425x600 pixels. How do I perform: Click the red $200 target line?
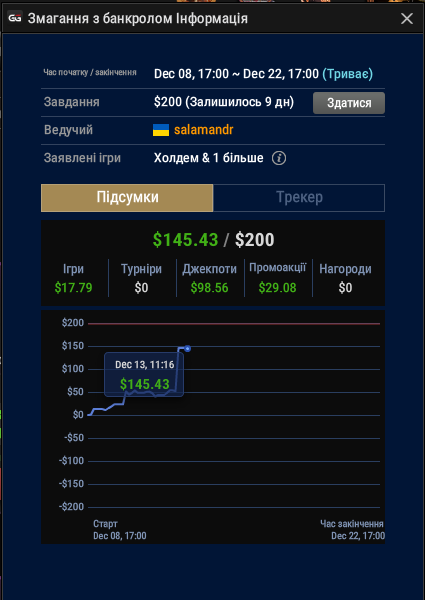click(234, 324)
